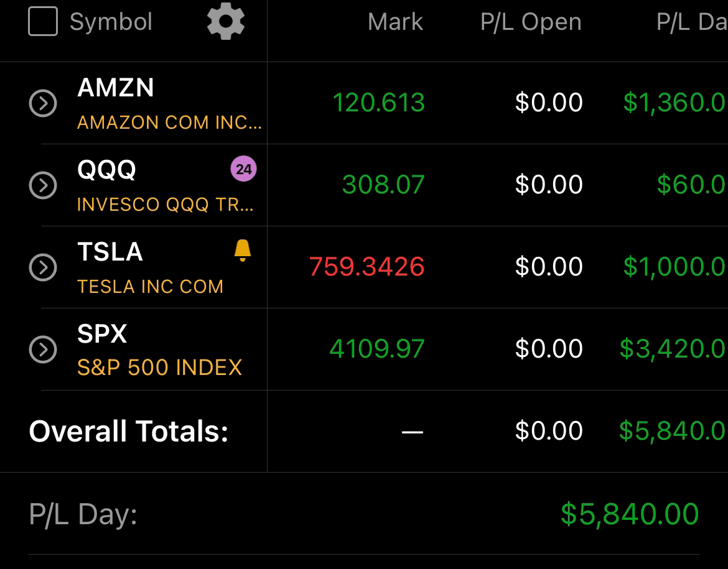Tap the yellow alert bell on TSLA
The height and width of the screenshot is (569, 728).
243,251
